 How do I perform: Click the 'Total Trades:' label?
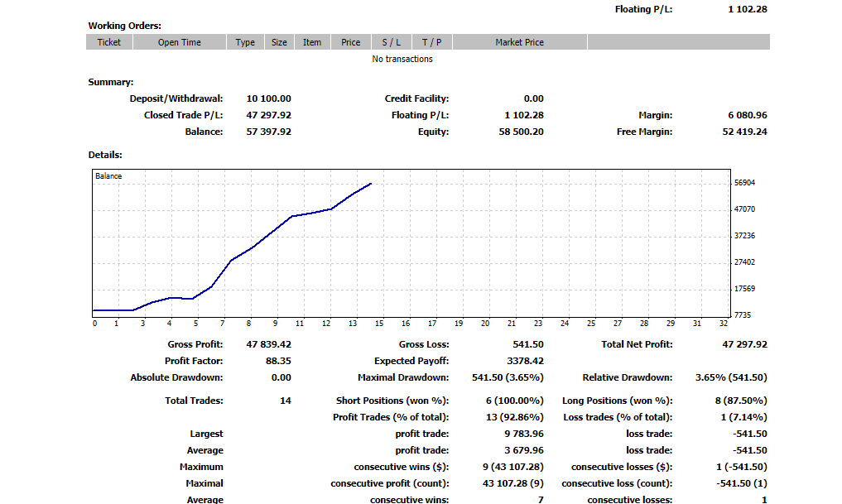coord(194,401)
